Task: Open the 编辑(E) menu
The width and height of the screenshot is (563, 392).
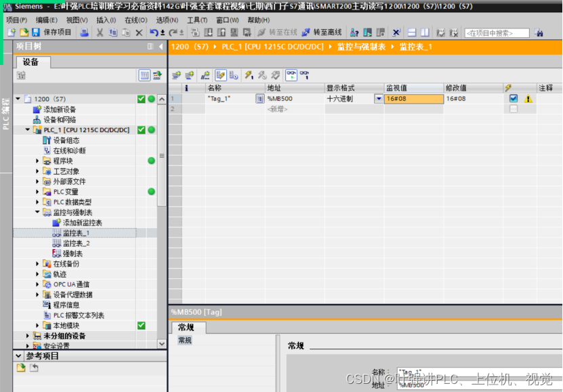Action: [46, 20]
